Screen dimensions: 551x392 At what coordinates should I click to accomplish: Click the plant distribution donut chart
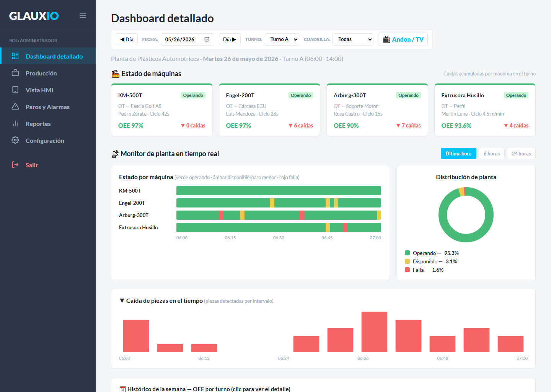466,215
